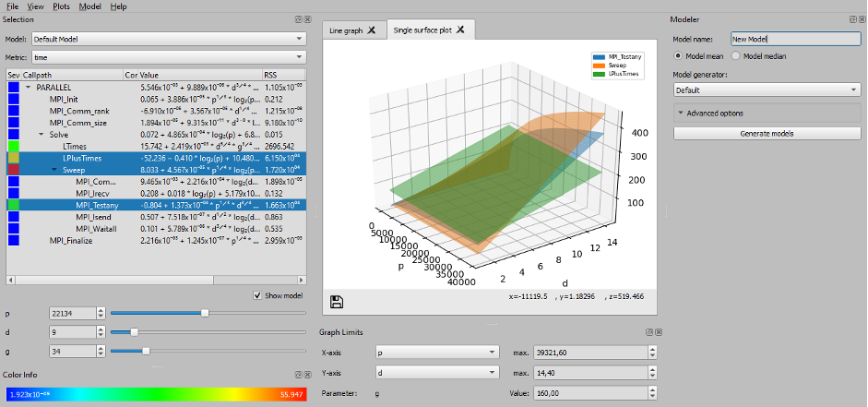Select the MPI_Irecv callpath row

point(156,193)
